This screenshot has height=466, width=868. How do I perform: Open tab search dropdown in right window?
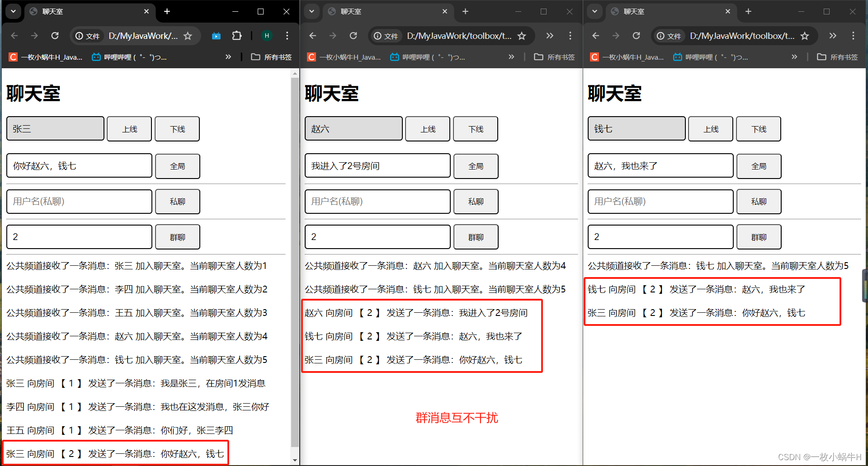(x=595, y=11)
